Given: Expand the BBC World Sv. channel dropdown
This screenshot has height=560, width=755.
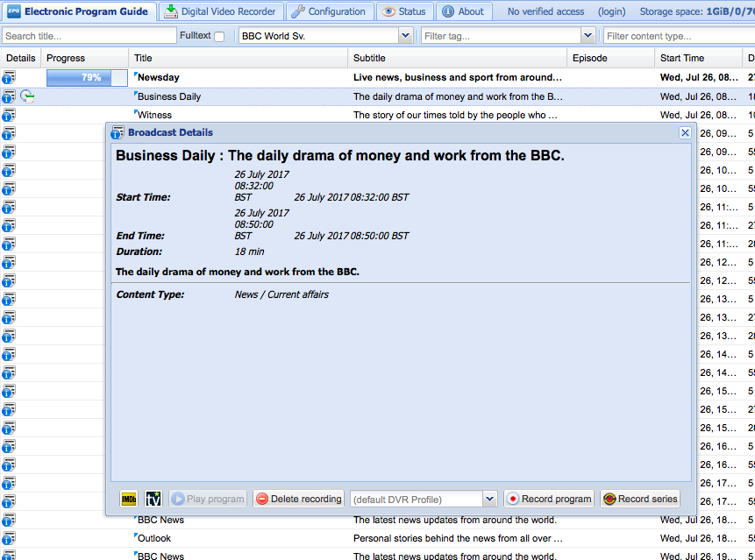Looking at the screenshot, I should click(405, 36).
